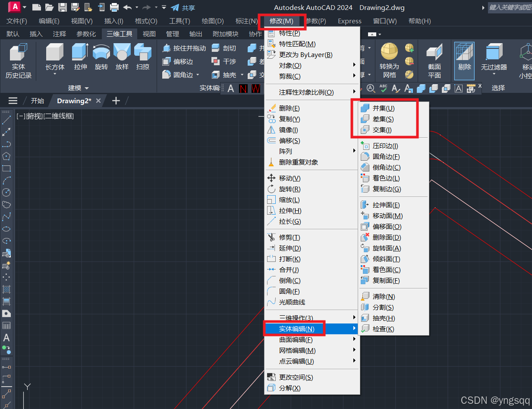
Task: Choose Explode (分解) in Modify menu
Action: tap(312, 388)
